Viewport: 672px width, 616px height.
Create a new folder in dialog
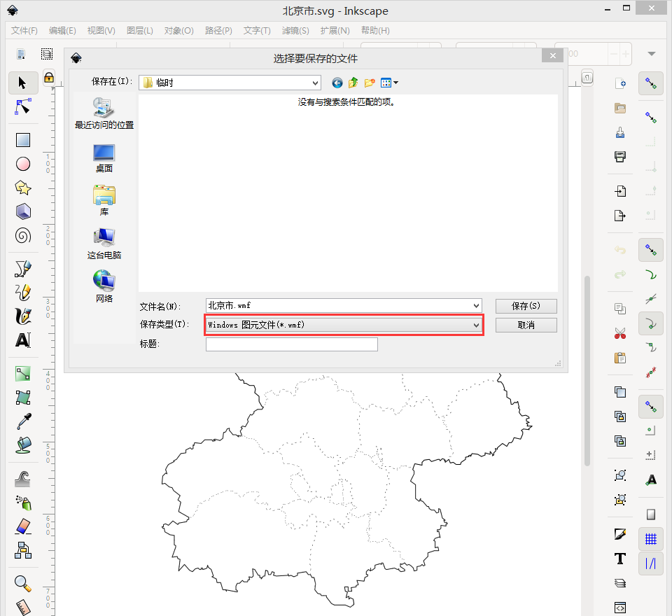[x=370, y=83]
